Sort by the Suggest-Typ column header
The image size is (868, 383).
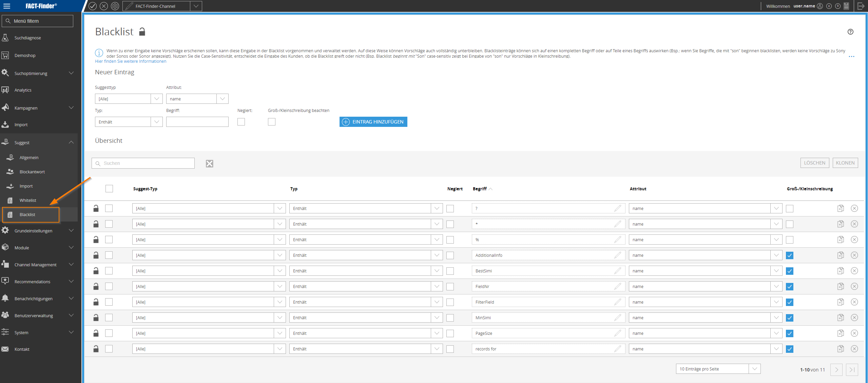point(145,189)
